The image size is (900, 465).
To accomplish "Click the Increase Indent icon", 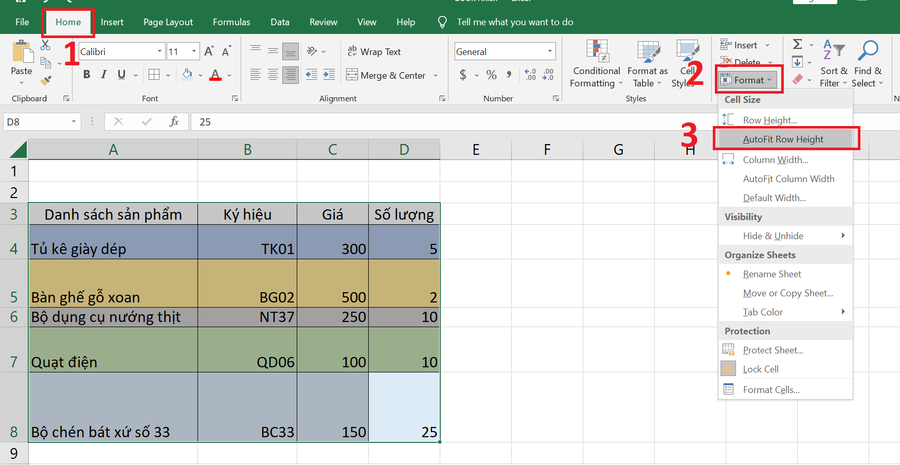I will click(x=329, y=75).
